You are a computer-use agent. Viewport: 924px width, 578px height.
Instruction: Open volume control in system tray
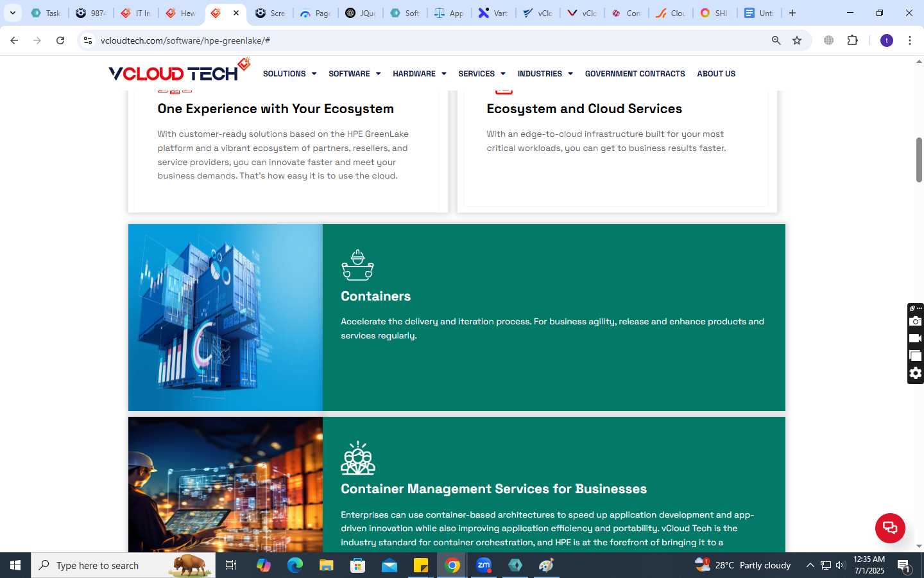tap(841, 565)
